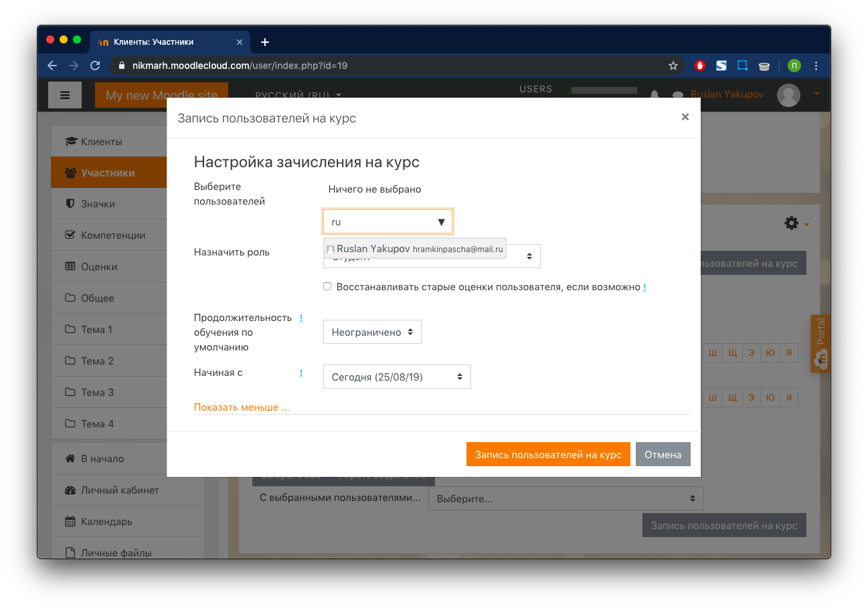
Task: Open help icon for Начиная с
Action: 301,373
